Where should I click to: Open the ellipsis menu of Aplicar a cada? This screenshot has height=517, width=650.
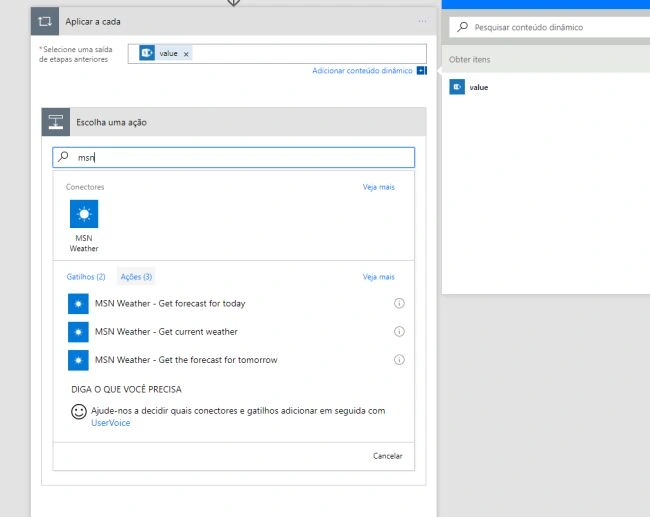(x=422, y=21)
